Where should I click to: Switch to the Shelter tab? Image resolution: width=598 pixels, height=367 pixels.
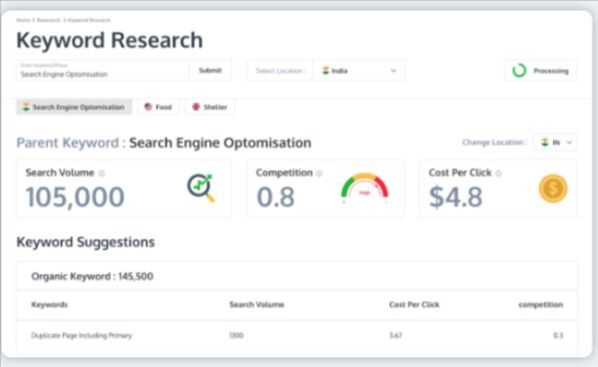point(210,107)
